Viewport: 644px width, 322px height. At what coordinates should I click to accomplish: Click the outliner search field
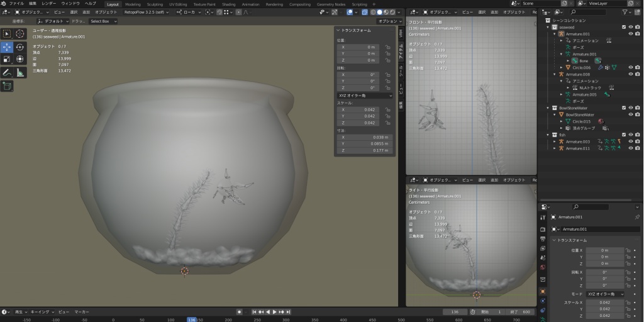(588, 13)
